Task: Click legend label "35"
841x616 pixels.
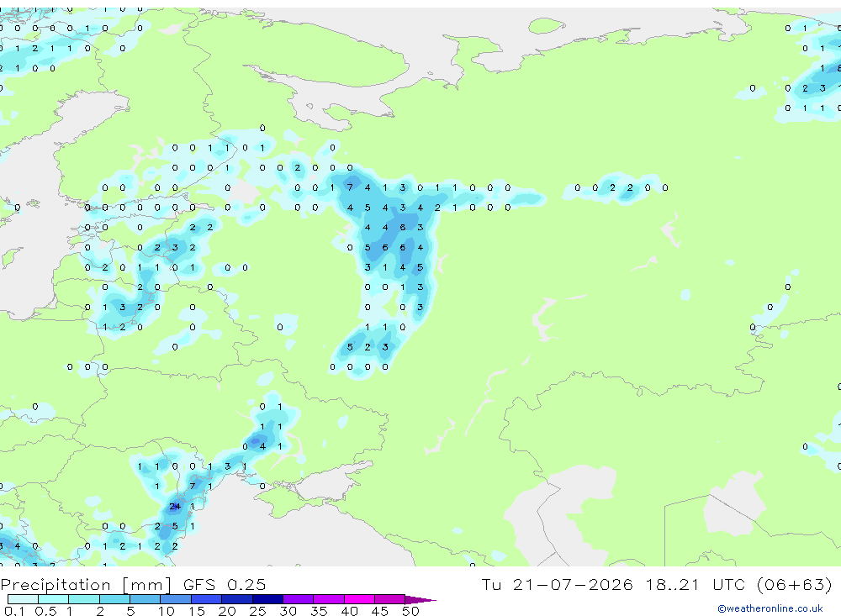Action: (319, 611)
